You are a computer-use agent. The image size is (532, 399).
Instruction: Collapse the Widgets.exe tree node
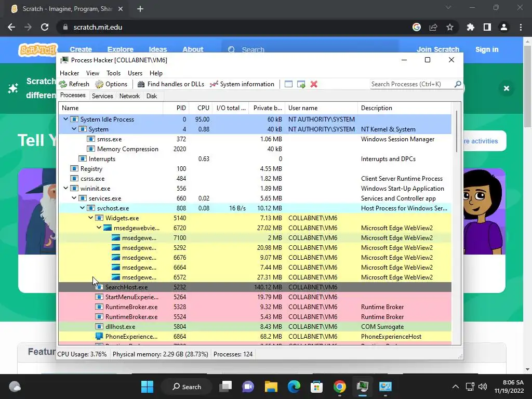pos(90,218)
